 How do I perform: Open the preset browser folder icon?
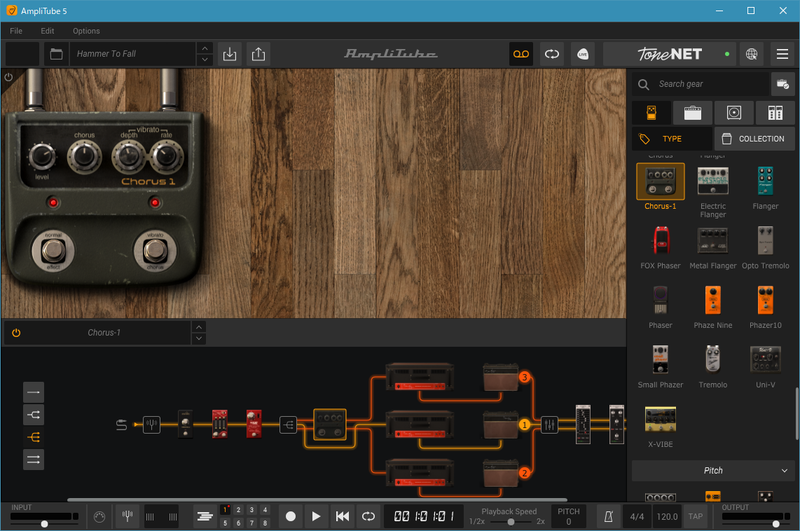tap(56, 54)
